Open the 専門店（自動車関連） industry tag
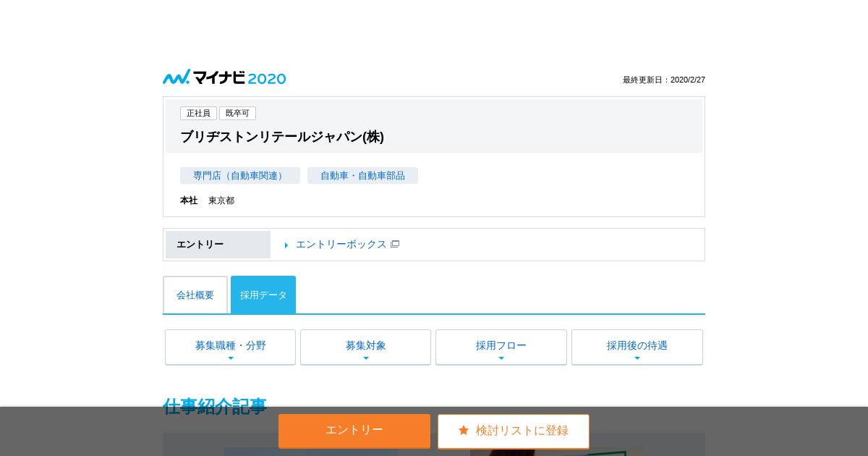 coord(240,176)
